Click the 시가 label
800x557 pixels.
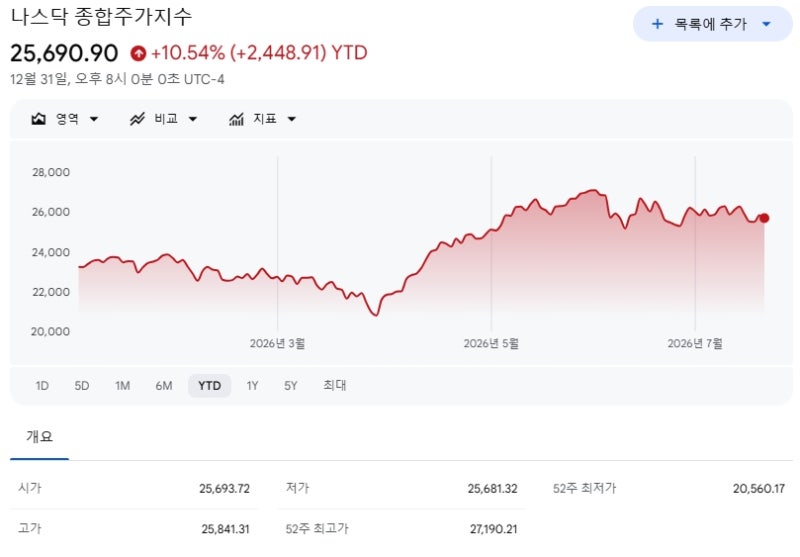pyautogui.click(x=30, y=488)
